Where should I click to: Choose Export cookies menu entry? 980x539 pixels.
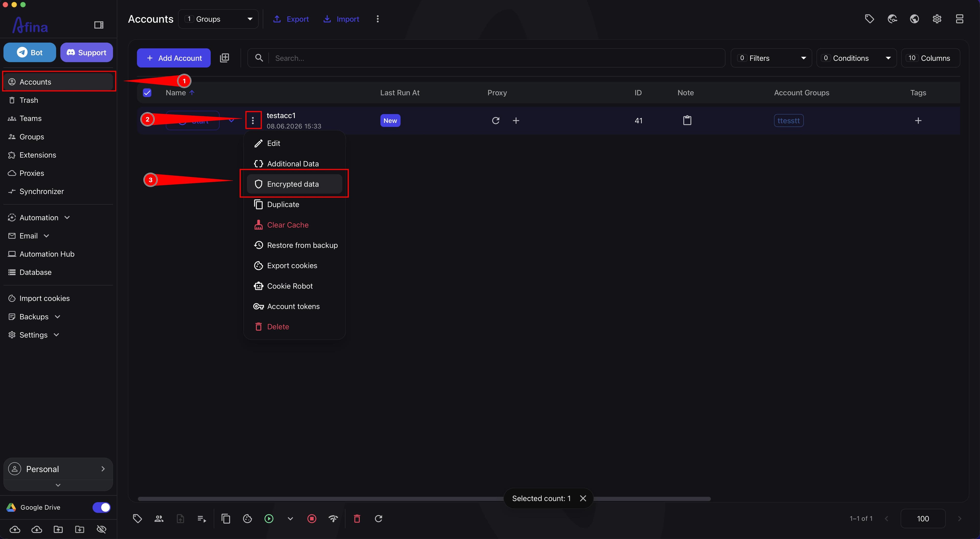(x=295, y=266)
